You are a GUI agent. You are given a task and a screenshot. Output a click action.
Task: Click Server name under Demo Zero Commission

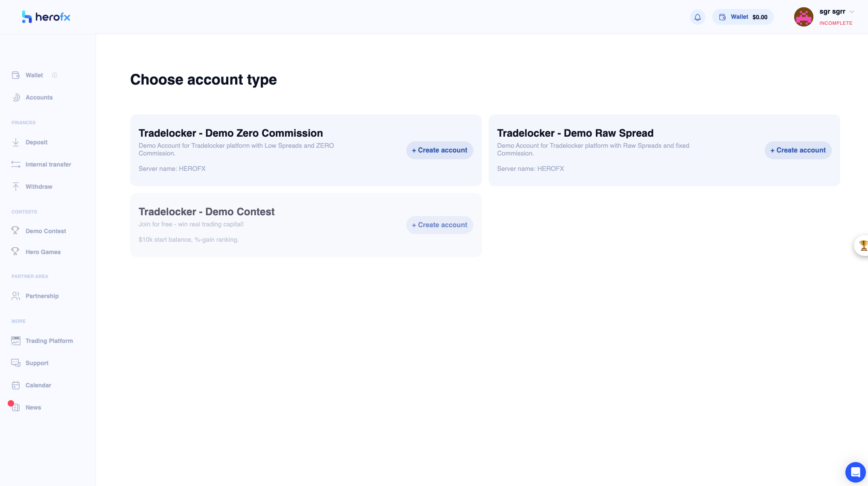point(172,169)
